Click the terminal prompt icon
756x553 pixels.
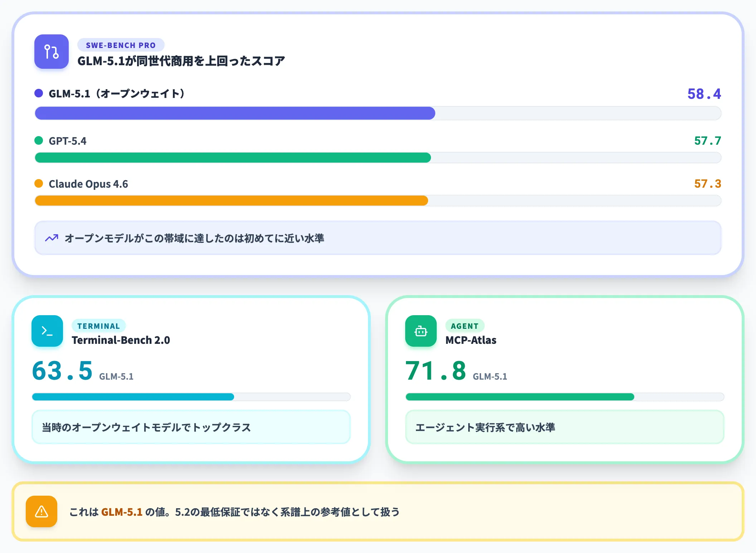(x=47, y=331)
